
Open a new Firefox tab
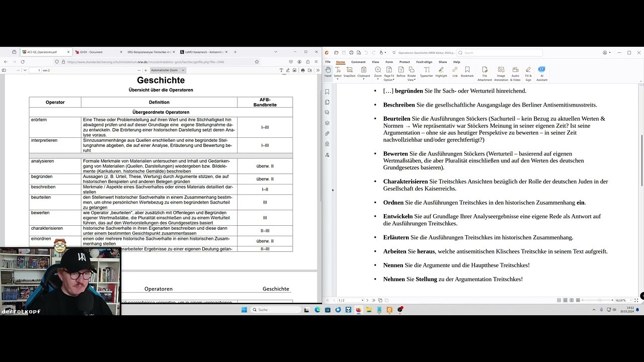(x=235, y=52)
